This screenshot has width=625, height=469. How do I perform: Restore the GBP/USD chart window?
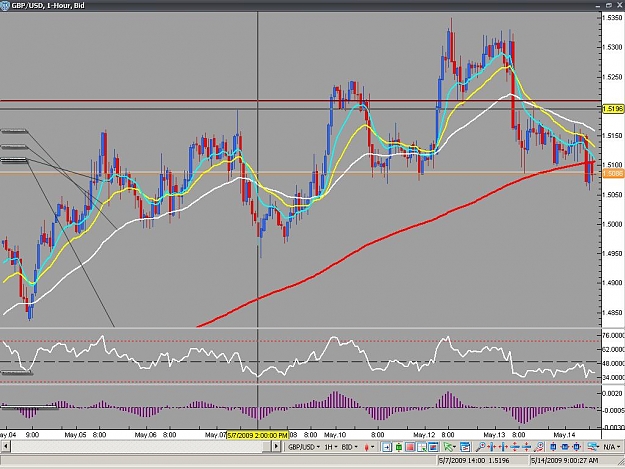[609, 5]
